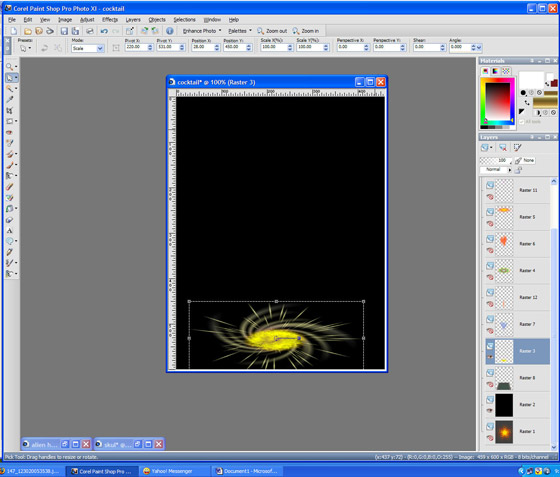Select the Text tool marked A
This screenshot has width=560, height=477.
pyautogui.click(x=9, y=231)
